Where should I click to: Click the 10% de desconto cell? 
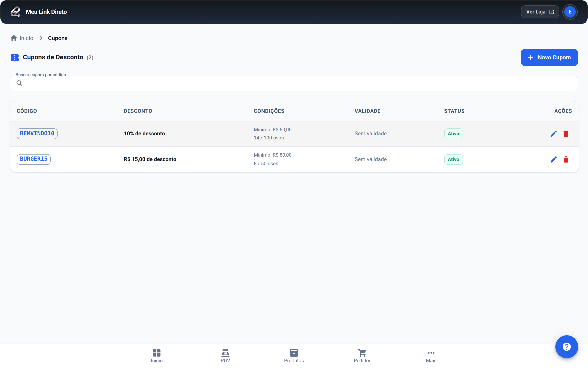144,134
